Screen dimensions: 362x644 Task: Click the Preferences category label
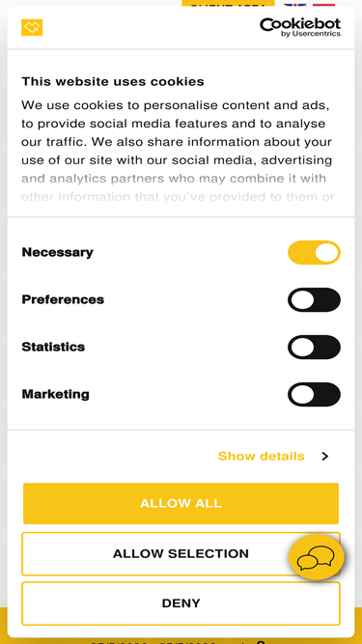click(x=63, y=300)
